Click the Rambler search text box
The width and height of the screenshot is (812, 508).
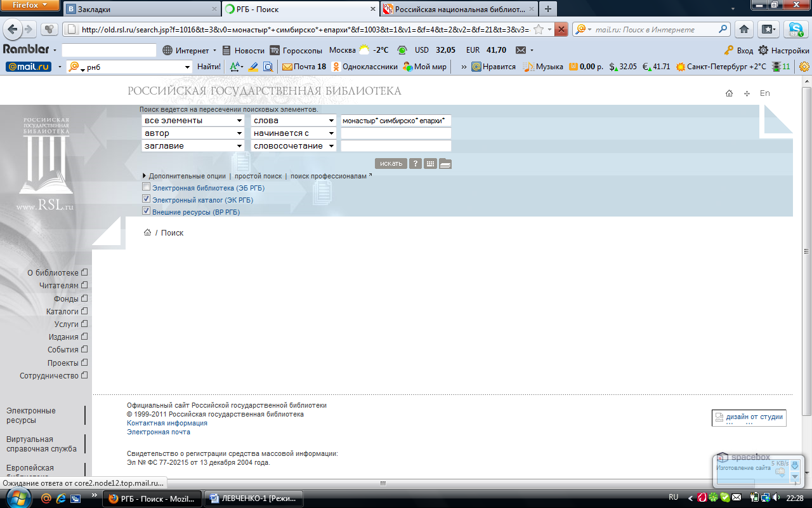tap(109, 50)
